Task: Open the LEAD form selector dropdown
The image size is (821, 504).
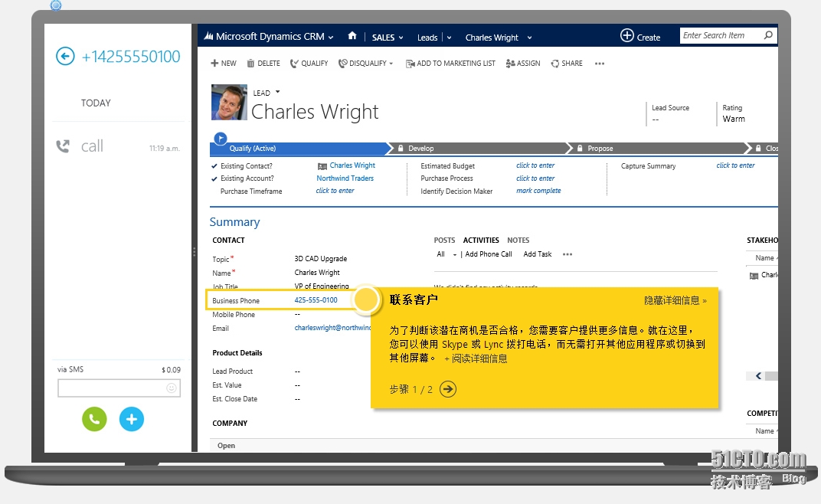Action: 277,92
